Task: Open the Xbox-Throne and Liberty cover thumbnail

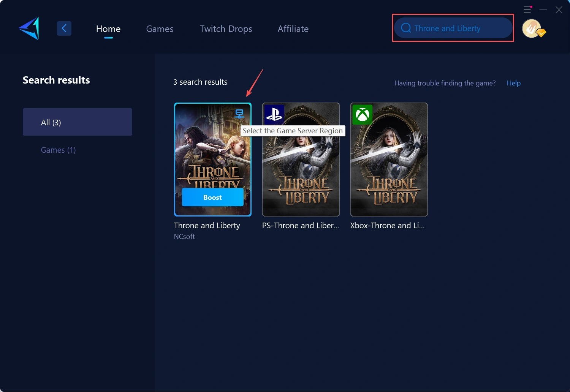Action: tap(389, 160)
